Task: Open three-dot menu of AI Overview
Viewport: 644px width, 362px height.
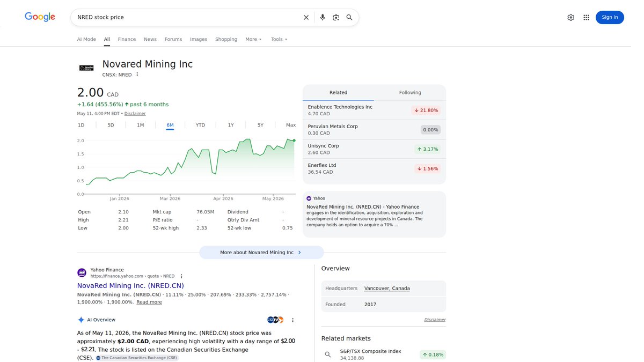Action: (x=292, y=320)
